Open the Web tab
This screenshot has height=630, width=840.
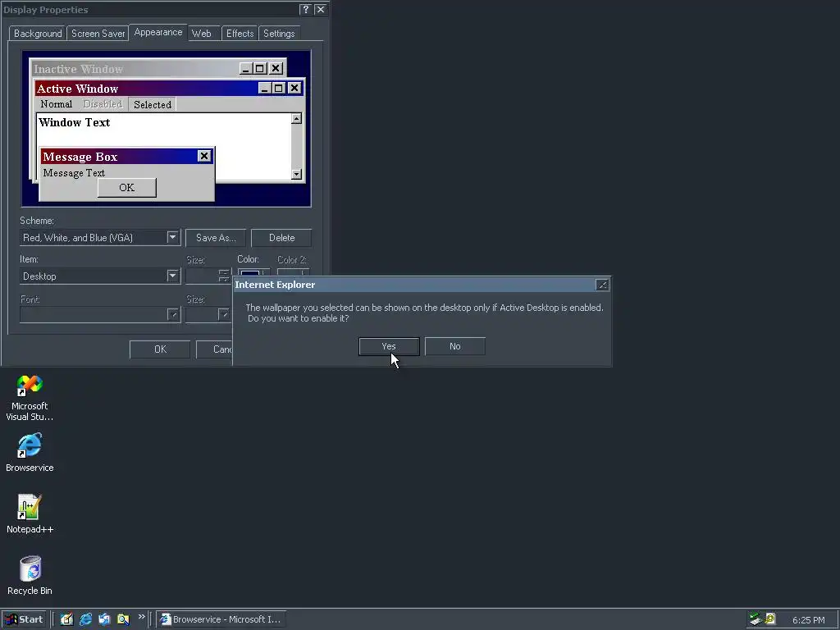click(x=202, y=33)
